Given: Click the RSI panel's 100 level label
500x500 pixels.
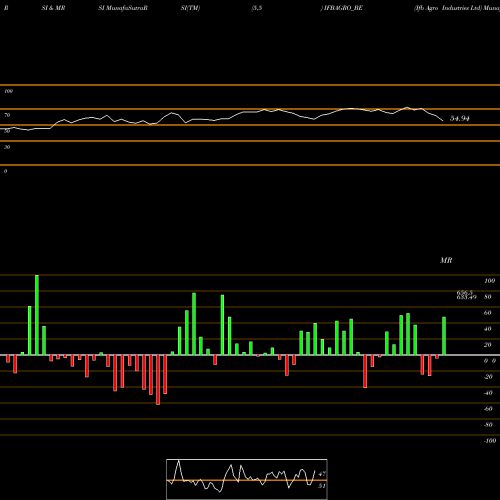Looking at the screenshot, I should 8,91.
